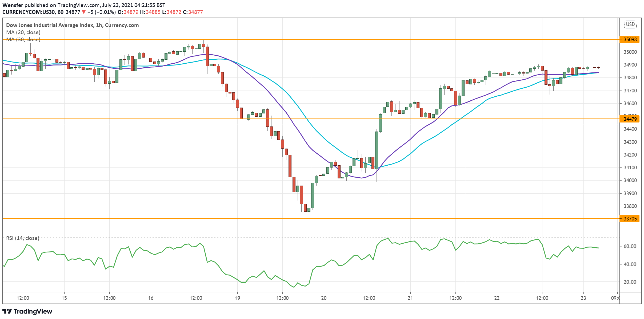Image resolution: width=644 pixels, height=319 pixels.
Task: Click the 16 date label on time axis
Action: pyautogui.click(x=151, y=298)
